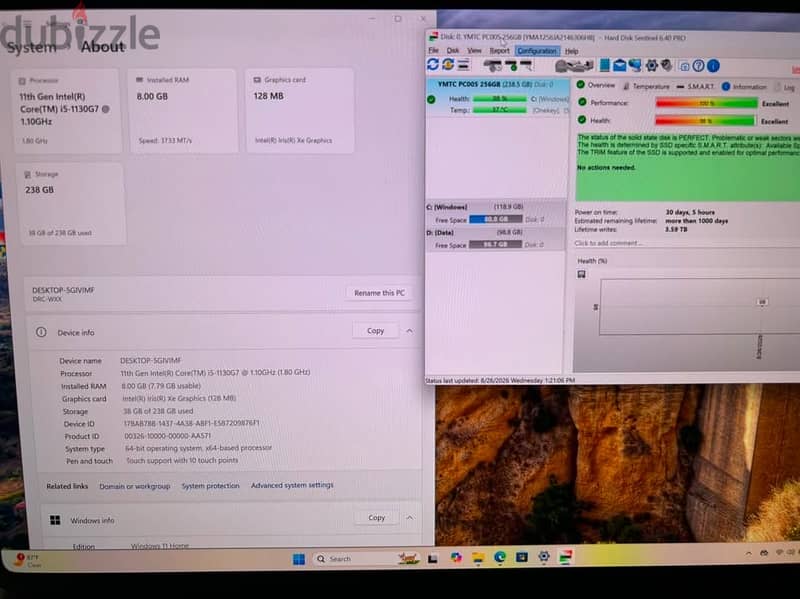This screenshot has width=800, height=599.
Task: Show hidden tray icons chevron
Action: (748, 553)
